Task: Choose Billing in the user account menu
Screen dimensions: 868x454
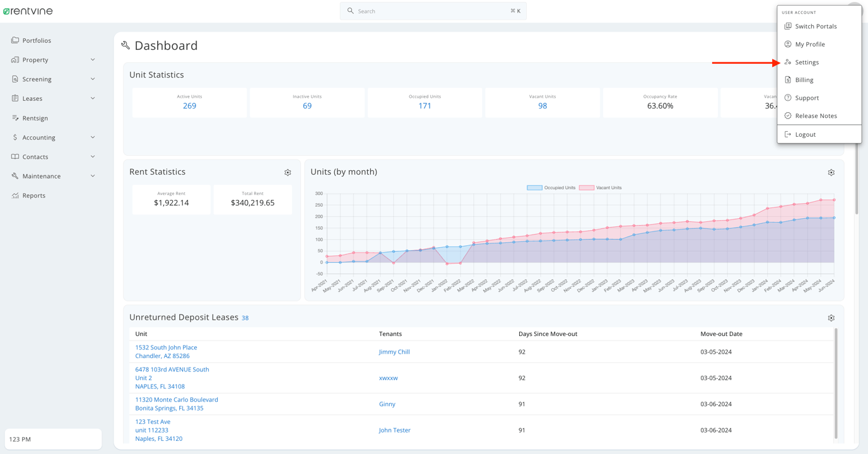Action: 804,80
